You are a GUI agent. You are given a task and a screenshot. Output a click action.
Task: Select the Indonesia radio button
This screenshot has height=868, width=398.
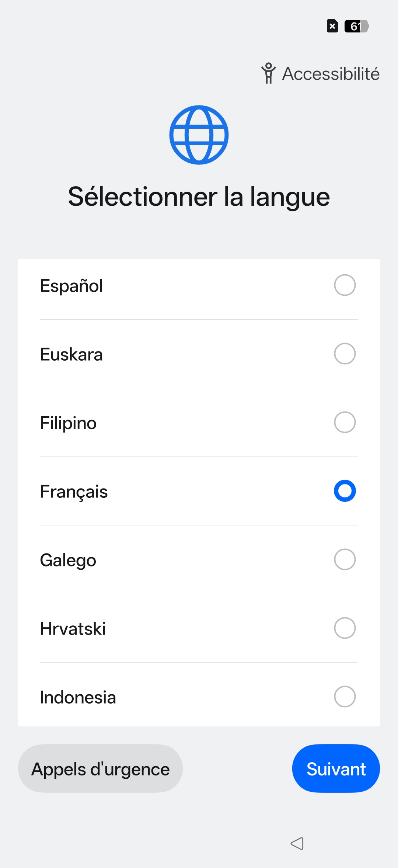345,697
